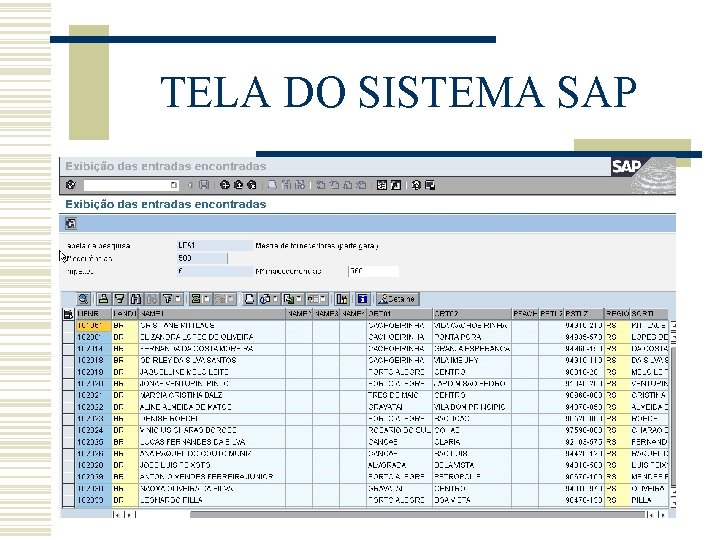Click the NAME1 column header
The width and height of the screenshot is (720, 540).
click(212, 314)
